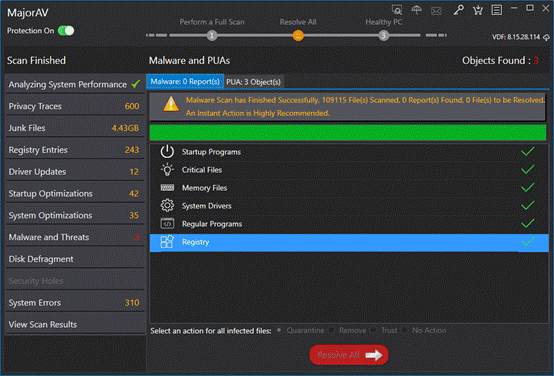This screenshot has height=376, width=554.
Task: Select the System Drivers row
Action: click(x=349, y=205)
